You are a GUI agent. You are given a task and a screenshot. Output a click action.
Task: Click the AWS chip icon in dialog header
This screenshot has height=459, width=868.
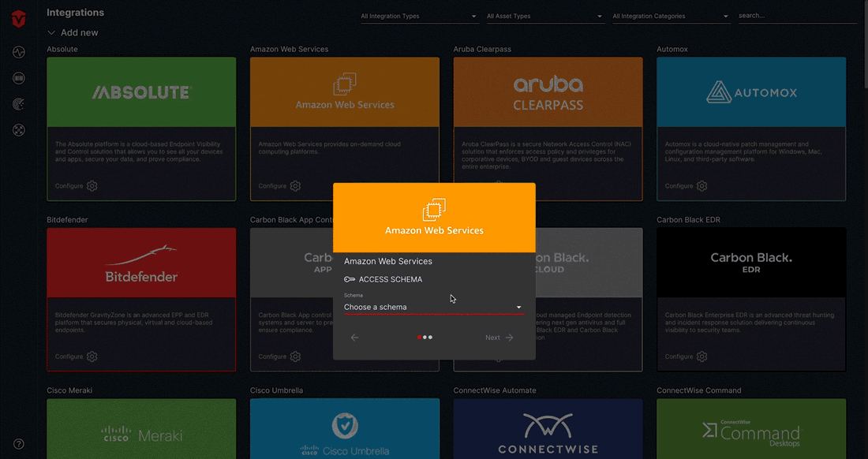[434, 210]
